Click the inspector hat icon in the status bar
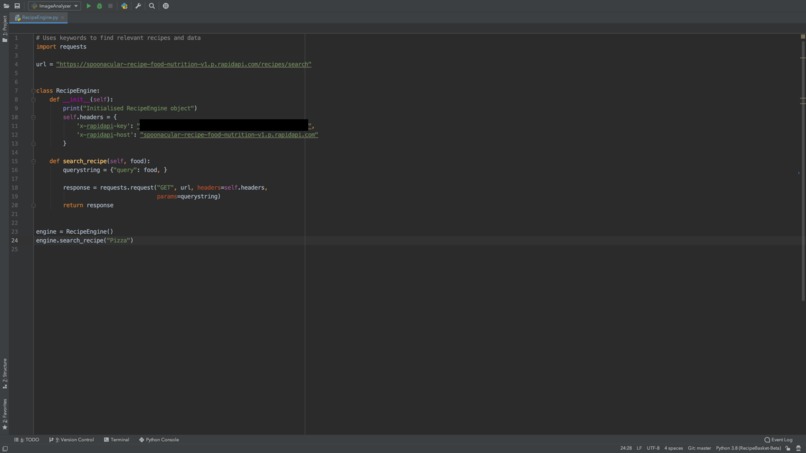 798,448
